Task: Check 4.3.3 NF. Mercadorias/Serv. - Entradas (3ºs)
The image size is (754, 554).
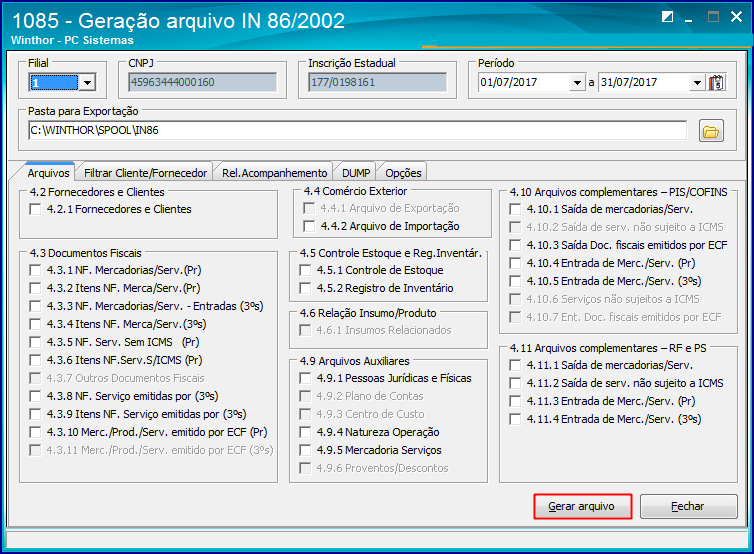Action: click(35, 306)
